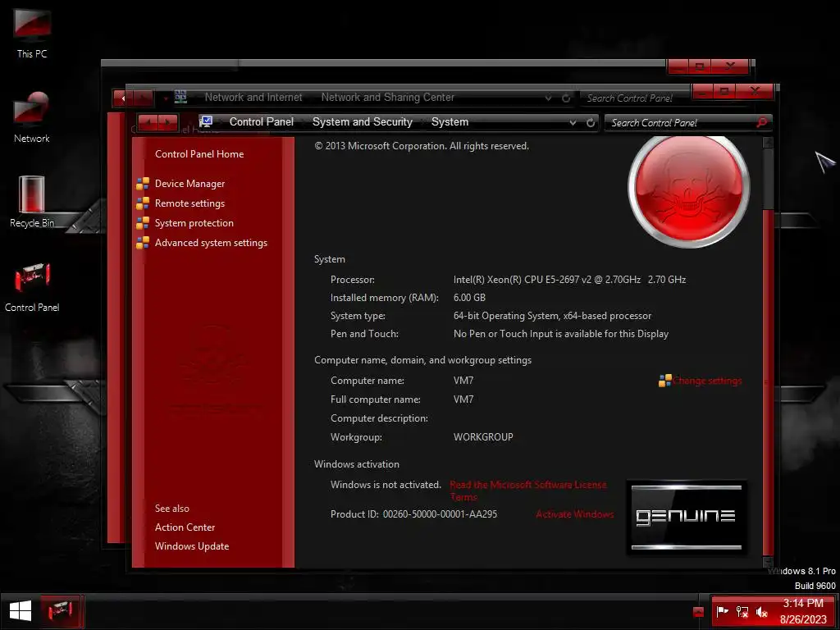Click System window address bar computer icon
The width and height of the screenshot is (840, 630).
(x=206, y=121)
